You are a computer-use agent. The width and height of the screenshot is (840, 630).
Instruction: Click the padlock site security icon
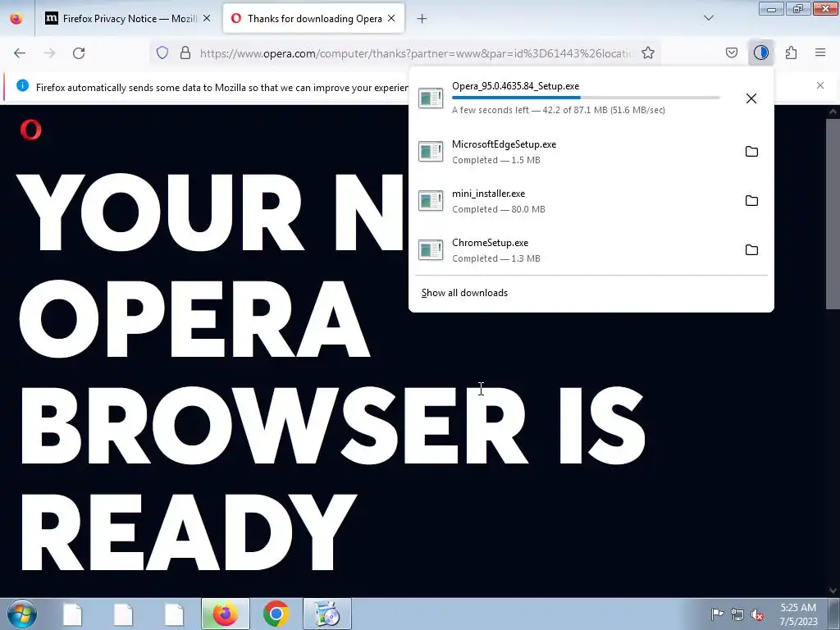pyautogui.click(x=185, y=53)
